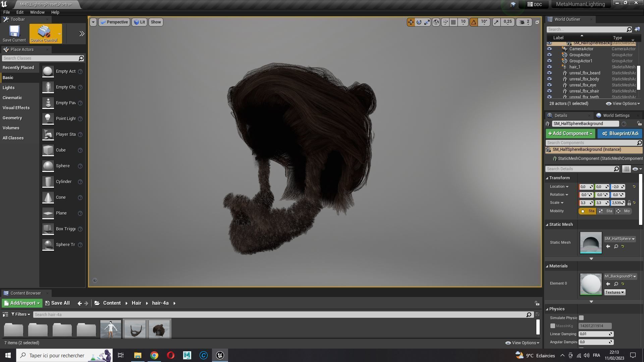Open the Window menu

[x=37, y=12]
